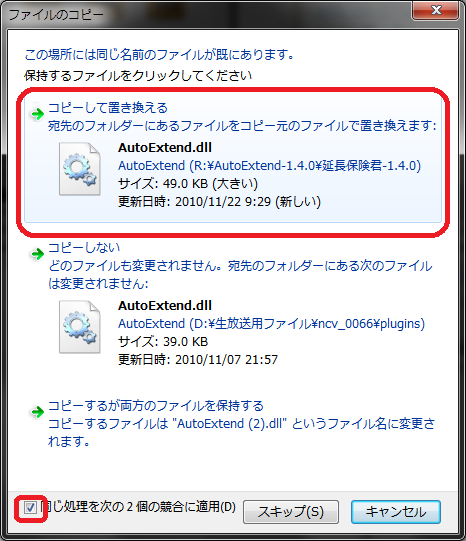Click green arrow beside コピーするが両方のファイルを保持する
This screenshot has width=466, height=541.
(37, 412)
